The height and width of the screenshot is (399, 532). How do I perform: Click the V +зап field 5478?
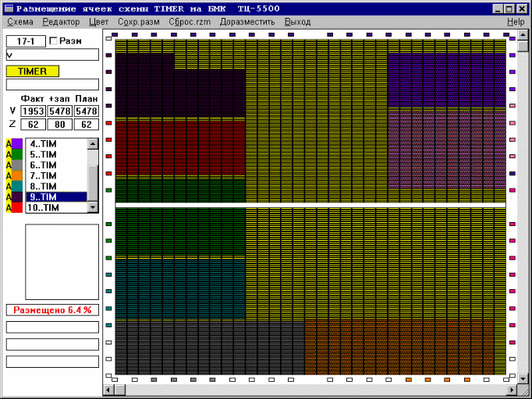[60, 111]
